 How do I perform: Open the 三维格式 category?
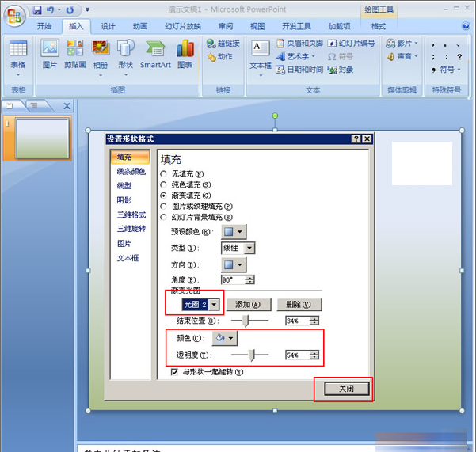point(131,215)
